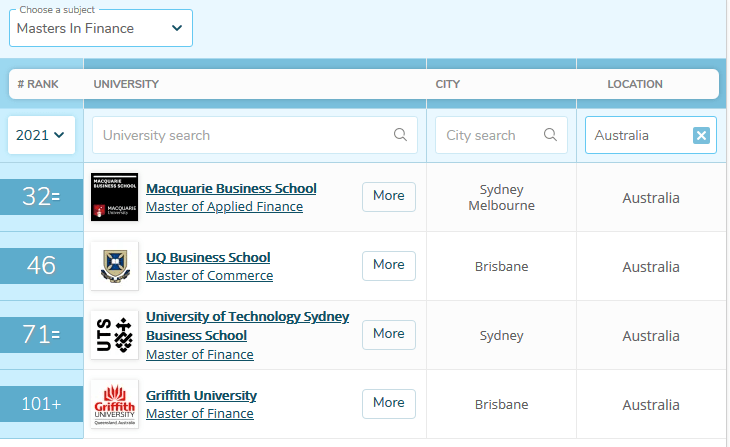Click the LOCATION column header

point(635,84)
